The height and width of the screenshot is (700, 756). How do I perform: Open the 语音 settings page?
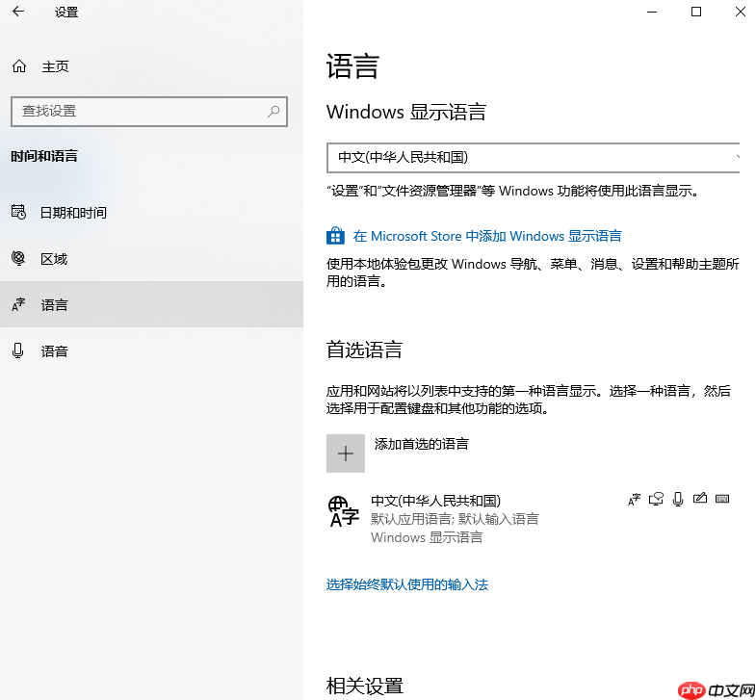coord(151,350)
